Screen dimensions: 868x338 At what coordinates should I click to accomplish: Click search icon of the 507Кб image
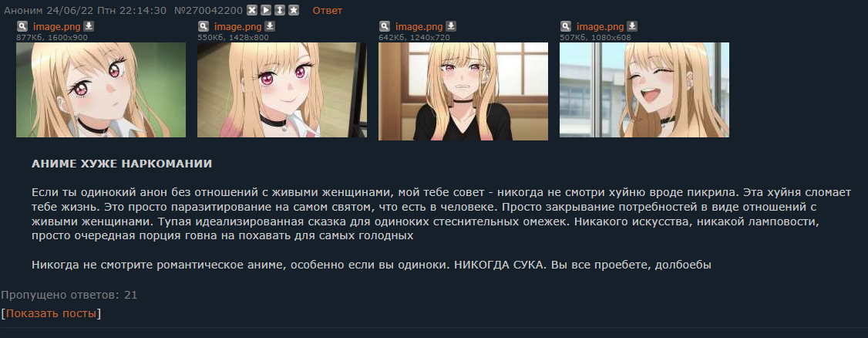(x=565, y=26)
